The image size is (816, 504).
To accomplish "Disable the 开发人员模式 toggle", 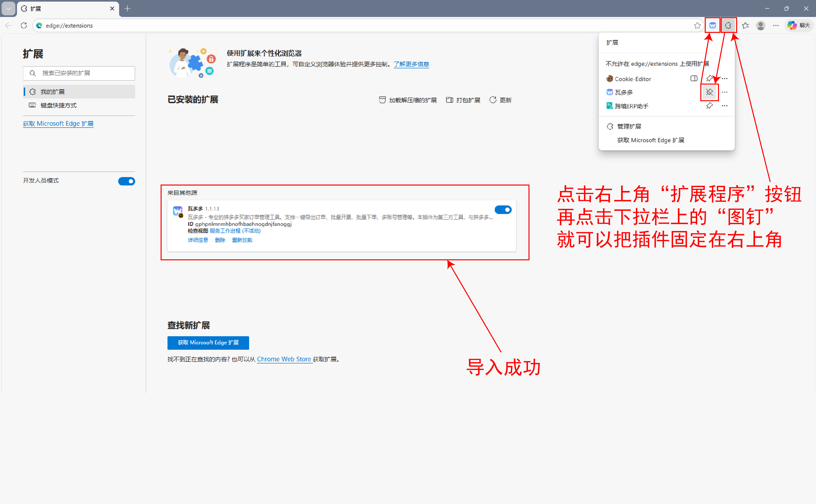I will tap(127, 181).
